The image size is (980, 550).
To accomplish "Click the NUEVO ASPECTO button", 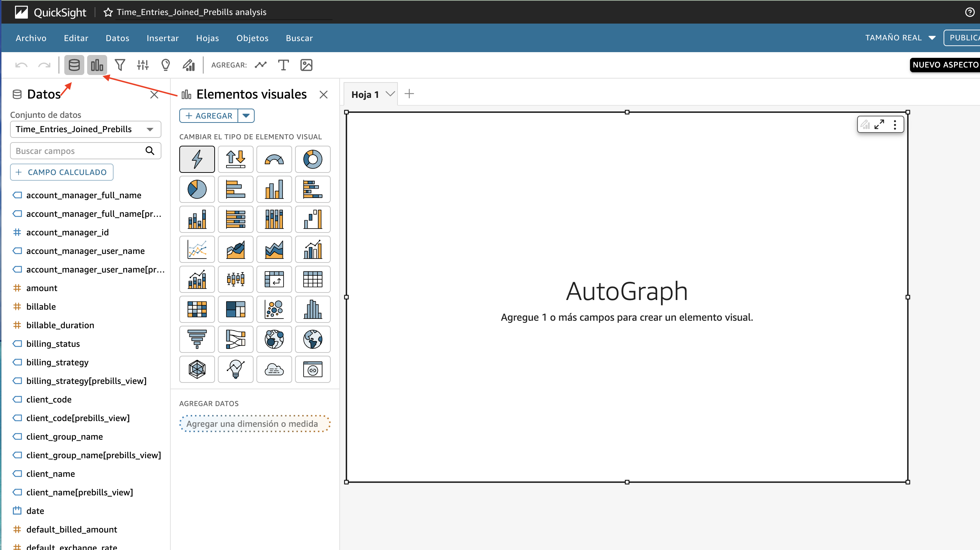I will pos(945,65).
